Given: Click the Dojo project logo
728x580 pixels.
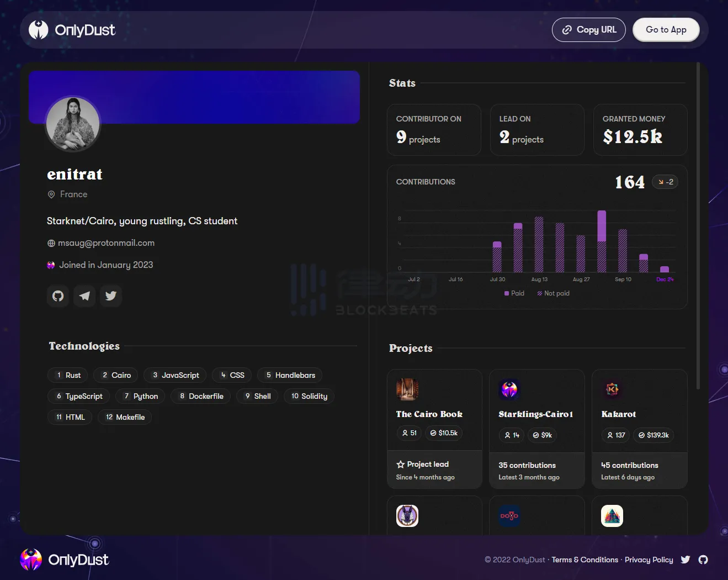Looking at the screenshot, I should point(509,516).
